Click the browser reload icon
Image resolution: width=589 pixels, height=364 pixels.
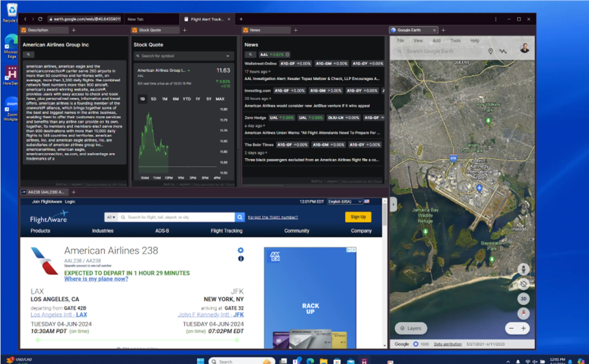pyautogui.click(x=40, y=19)
